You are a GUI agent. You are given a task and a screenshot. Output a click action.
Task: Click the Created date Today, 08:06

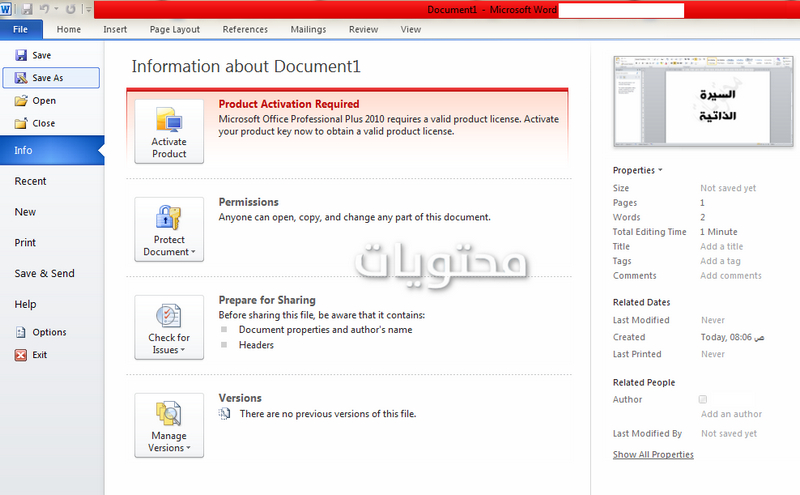[732, 337]
